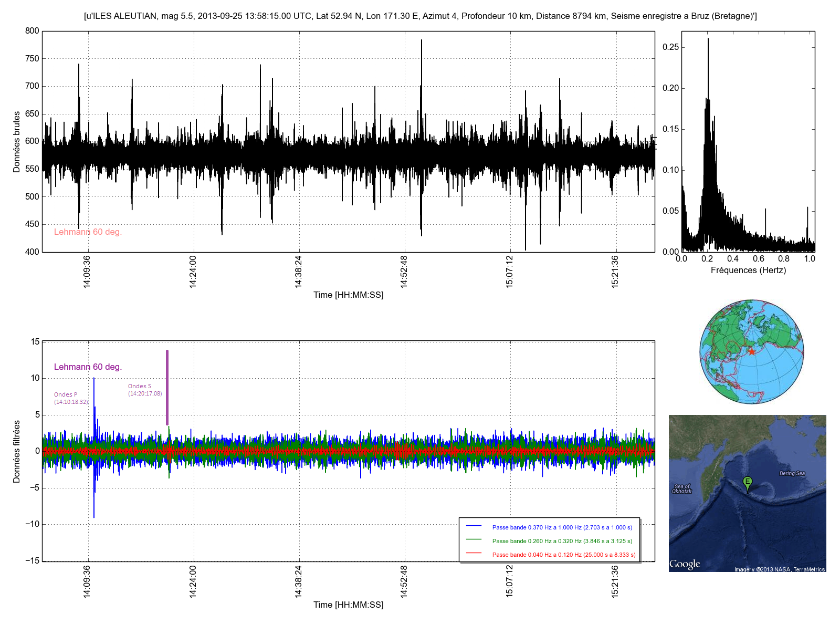The height and width of the screenshot is (624, 840).
Task: Open the Imagery NASA TerraMetrics attribution
Action: pyautogui.click(x=779, y=569)
